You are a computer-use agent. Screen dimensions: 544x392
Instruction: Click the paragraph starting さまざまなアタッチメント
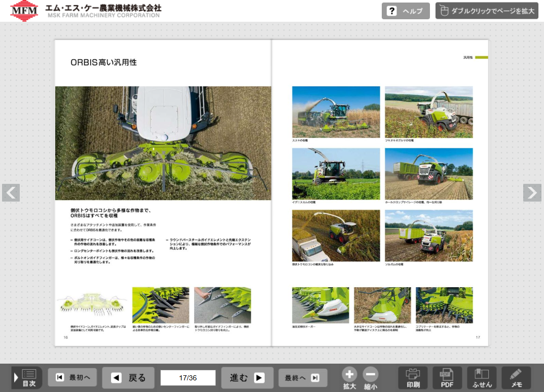[x=113, y=227]
